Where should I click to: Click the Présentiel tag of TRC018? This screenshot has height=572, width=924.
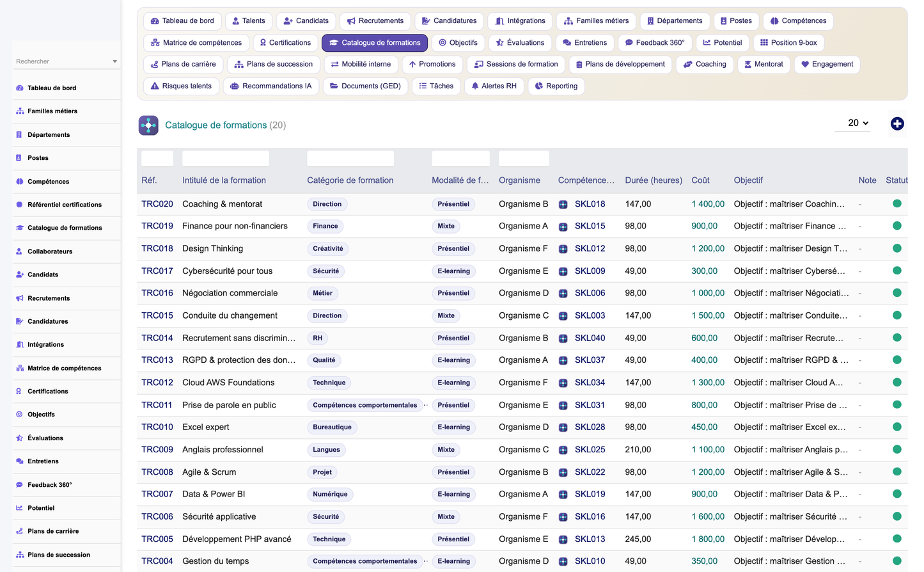453,249
